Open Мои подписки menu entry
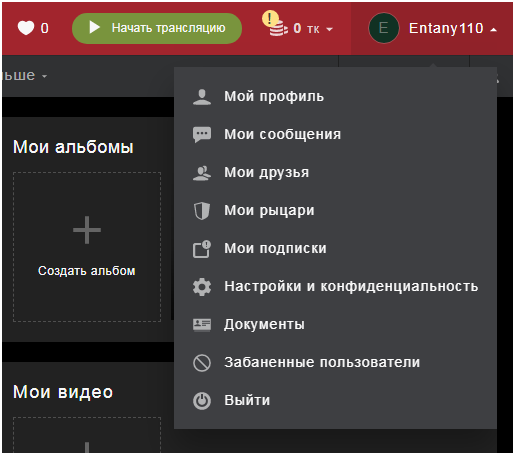515x455 pixels. click(335, 249)
